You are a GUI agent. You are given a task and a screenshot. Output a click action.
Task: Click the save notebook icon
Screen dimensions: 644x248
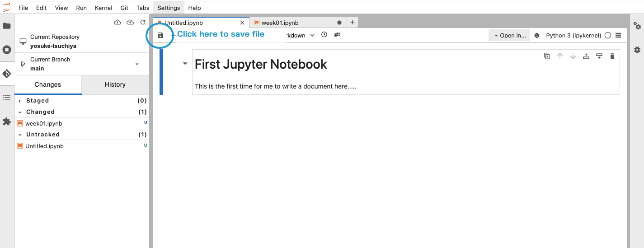160,35
